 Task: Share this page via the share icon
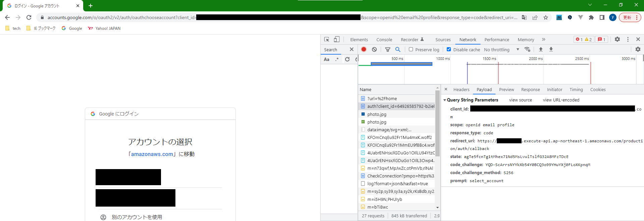535,17
